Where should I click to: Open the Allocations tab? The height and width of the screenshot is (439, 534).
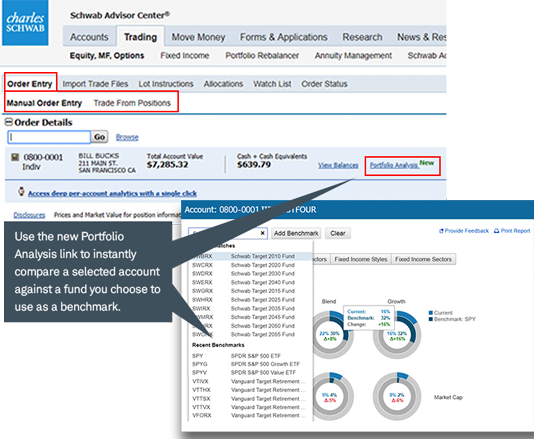coord(223,84)
